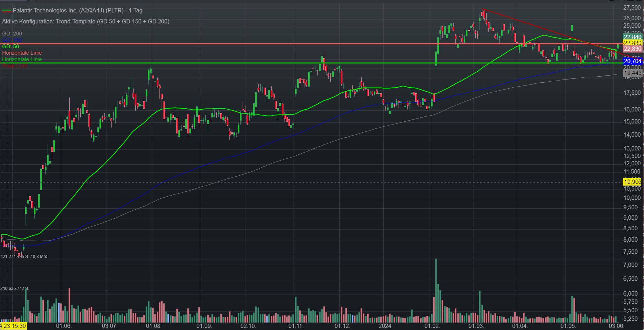Select the GD: 50 legend entry
This screenshot has height=330, width=644.
click(x=11, y=46)
